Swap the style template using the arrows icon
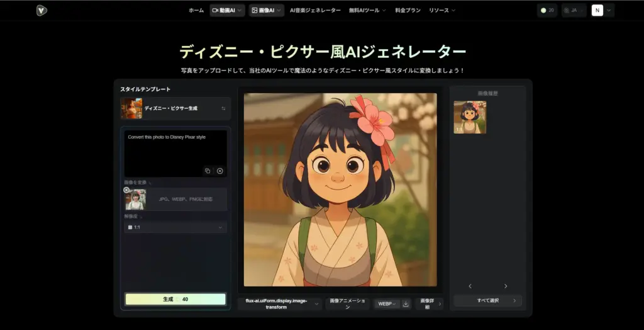The height and width of the screenshot is (330, 644). click(x=223, y=108)
